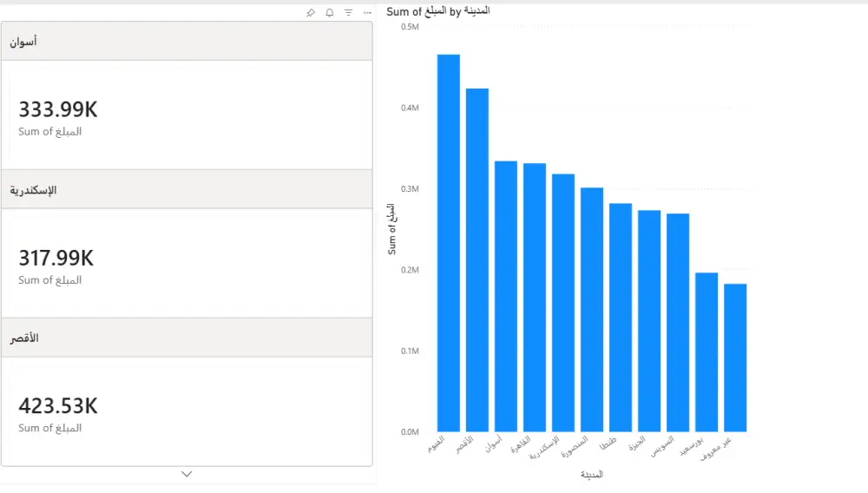
Task: Select the بورسعيد bar in the chart
Action: [x=707, y=352]
